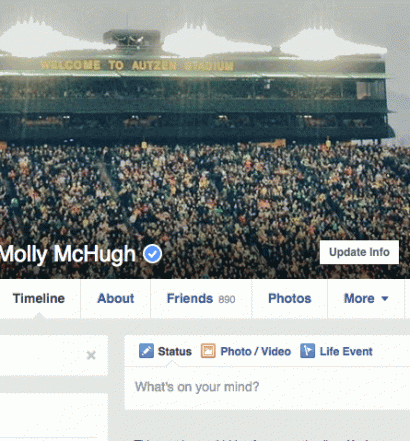View the Friends tab

201,298
